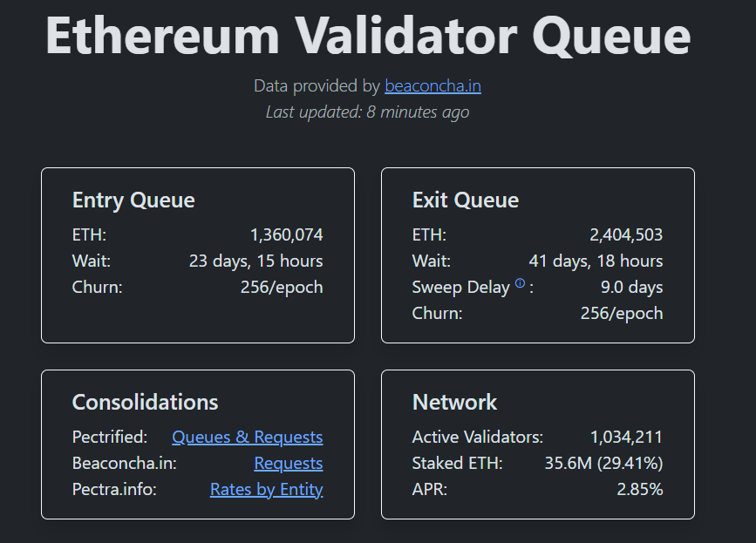Select the Entry Queue card heading
The image size is (756, 543).
pyautogui.click(x=133, y=200)
